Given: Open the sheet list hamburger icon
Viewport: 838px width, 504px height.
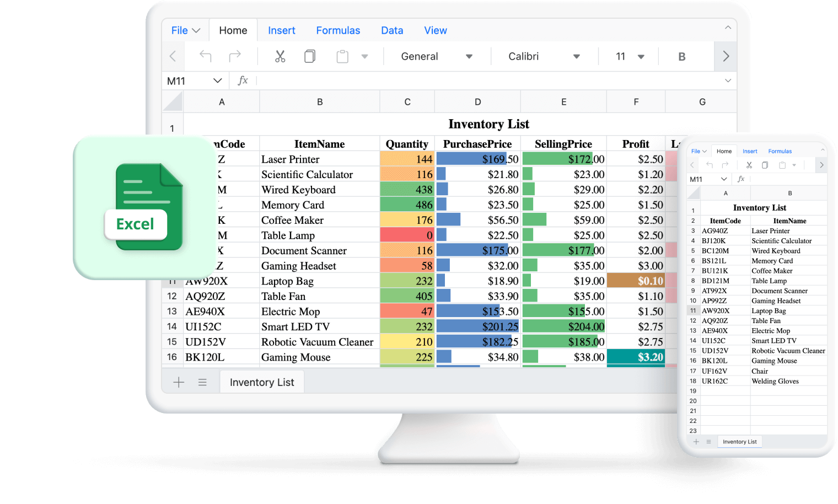Looking at the screenshot, I should (x=202, y=382).
